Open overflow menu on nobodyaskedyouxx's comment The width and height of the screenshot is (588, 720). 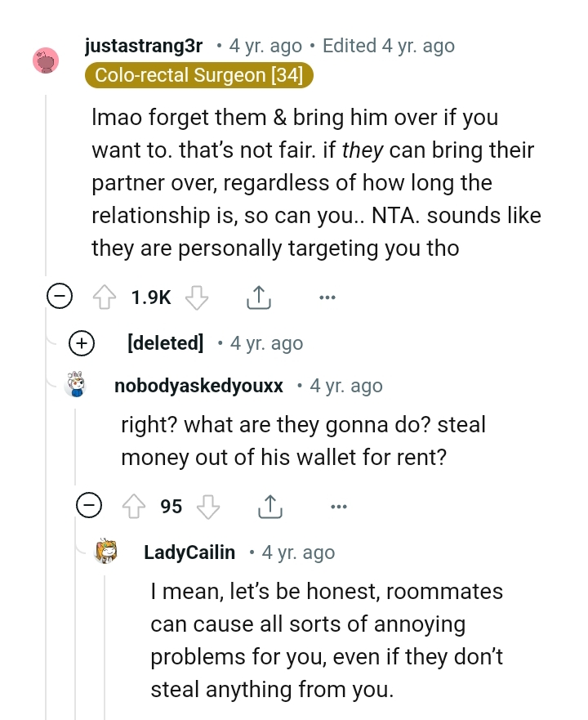click(339, 507)
